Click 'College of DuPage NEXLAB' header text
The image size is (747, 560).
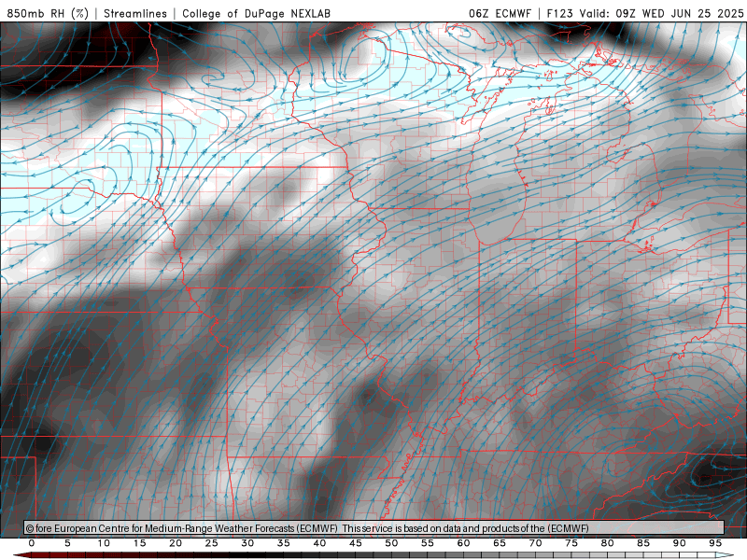coord(256,13)
